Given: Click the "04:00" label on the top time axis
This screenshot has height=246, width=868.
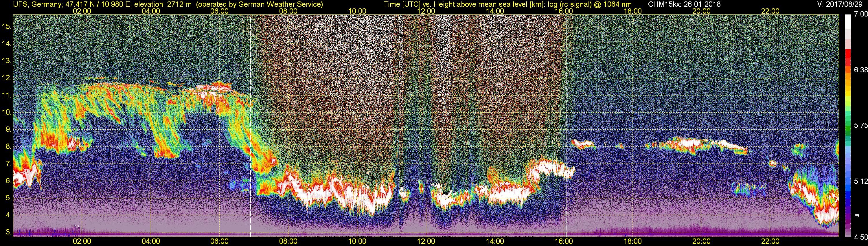Looking at the screenshot, I should [151, 11].
